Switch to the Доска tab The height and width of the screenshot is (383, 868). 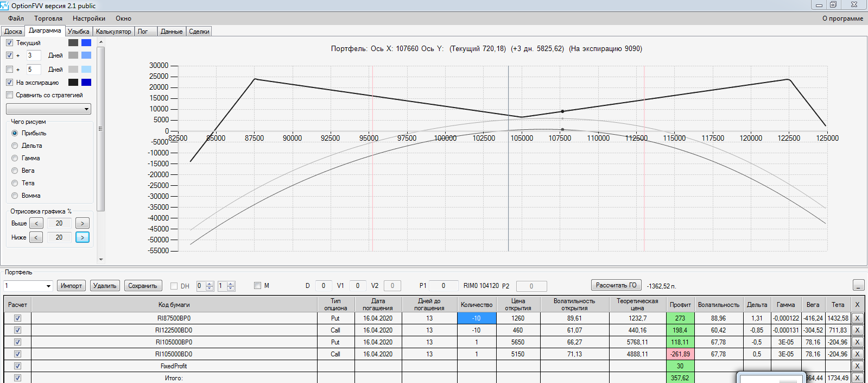pyautogui.click(x=13, y=32)
